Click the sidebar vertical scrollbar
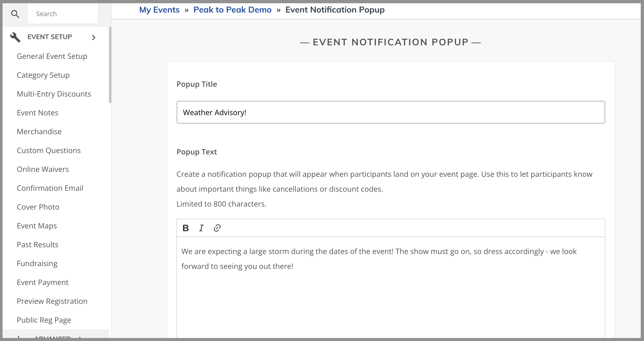This screenshot has width=644, height=341. 110,65
